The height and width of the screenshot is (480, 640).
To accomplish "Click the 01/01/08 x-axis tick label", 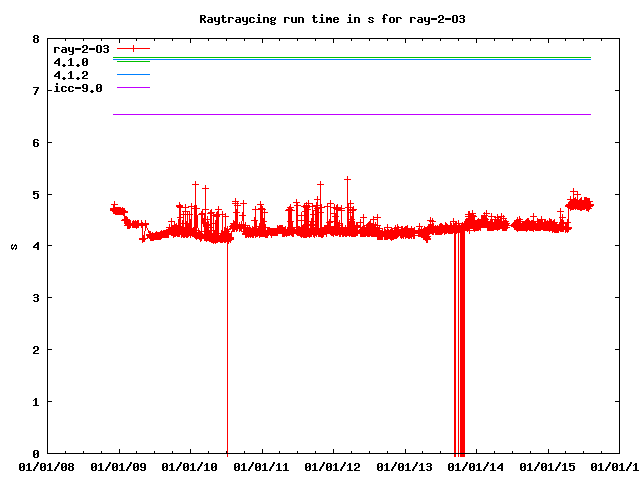I will [47, 466].
